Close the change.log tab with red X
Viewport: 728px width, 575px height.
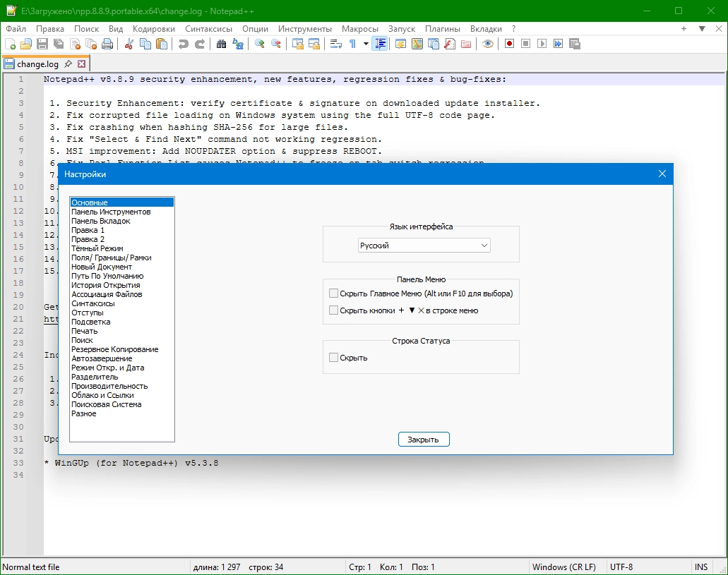82,63
